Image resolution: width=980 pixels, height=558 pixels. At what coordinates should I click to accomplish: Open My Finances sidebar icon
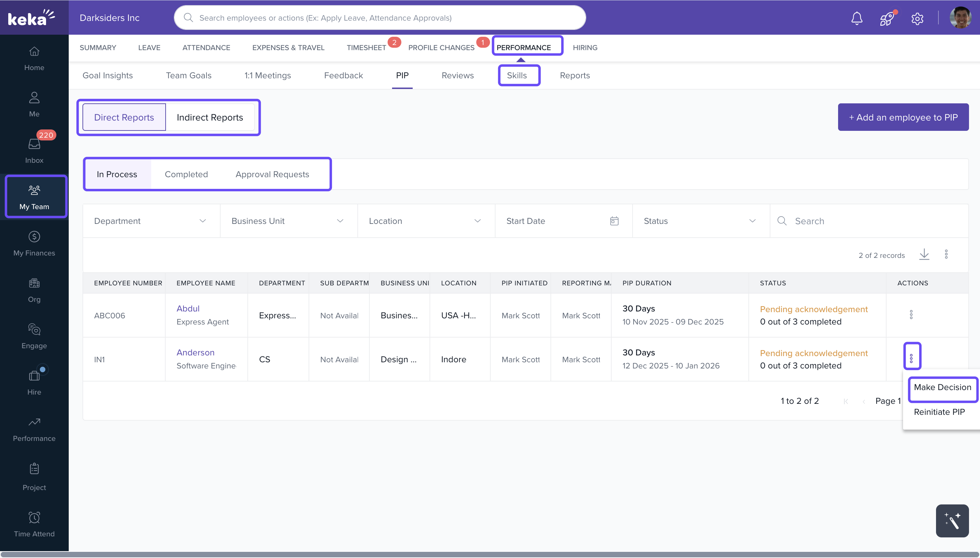pyautogui.click(x=34, y=243)
